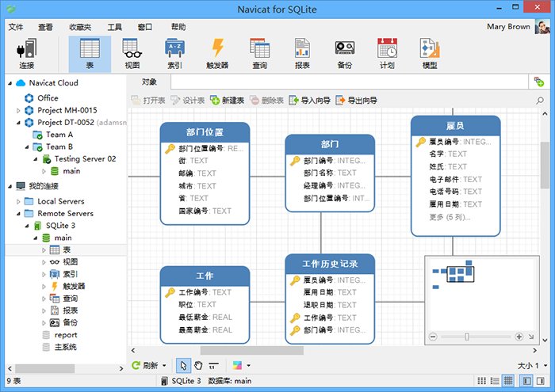The height and width of the screenshot is (392, 555).
Task: Open the color palette picker
Action: point(237,365)
